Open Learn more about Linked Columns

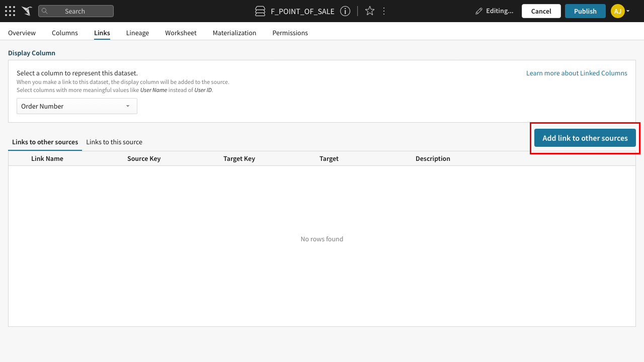pos(577,73)
